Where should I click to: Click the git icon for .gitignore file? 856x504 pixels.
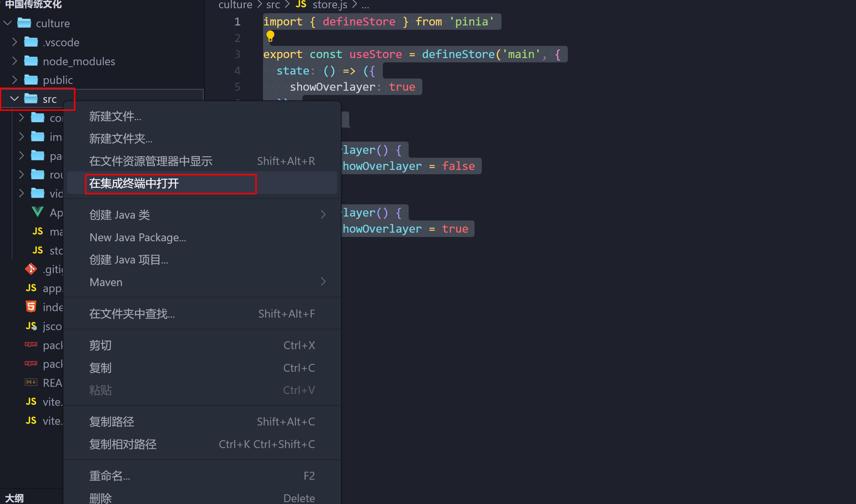(31, 269)
